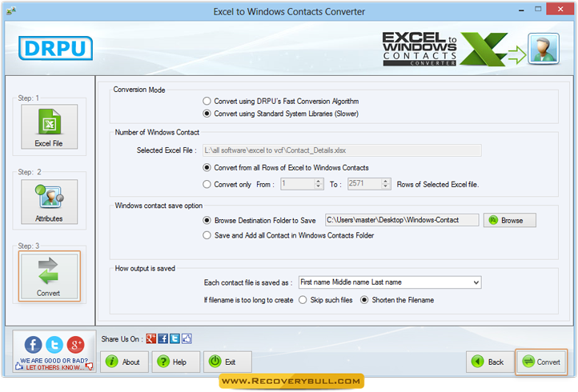Screen dimensions: 578x392
Task: Open the Excel File step icon
Action: coord(49,126)
